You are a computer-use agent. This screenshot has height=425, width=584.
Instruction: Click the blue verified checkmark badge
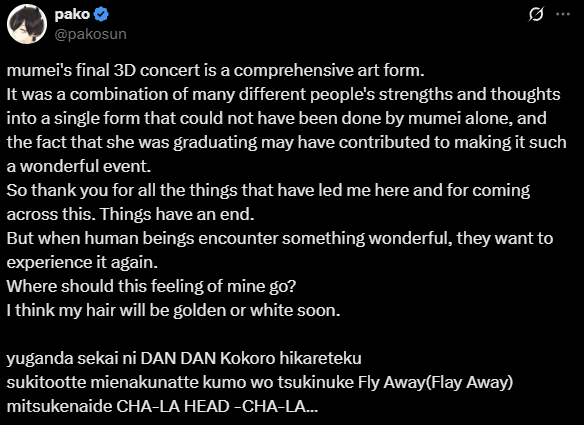pyautogui.click(x=101, y=15)
